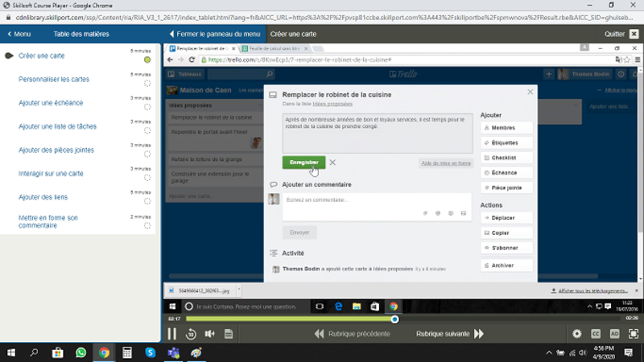Click status circle for Ajouter une échéance
The width and height of the screenshot is (644, 362).
pos(147,107)
